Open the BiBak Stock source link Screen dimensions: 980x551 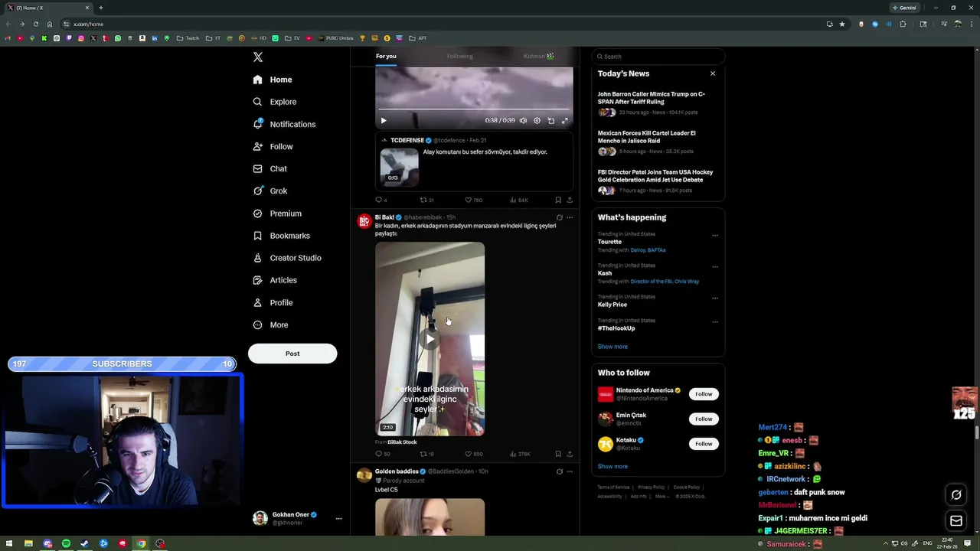tap(402, 442)
